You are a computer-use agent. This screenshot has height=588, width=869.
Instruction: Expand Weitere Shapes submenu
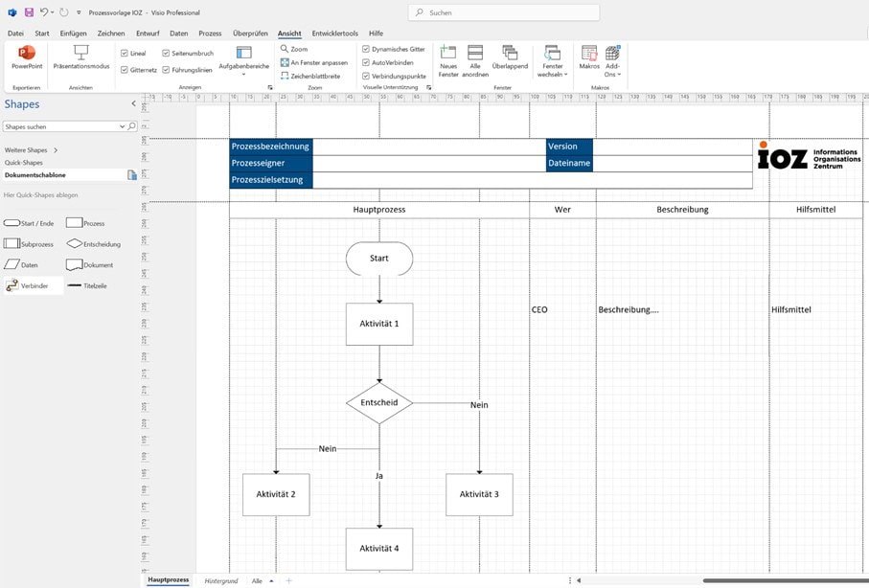[x=56, y=150]
